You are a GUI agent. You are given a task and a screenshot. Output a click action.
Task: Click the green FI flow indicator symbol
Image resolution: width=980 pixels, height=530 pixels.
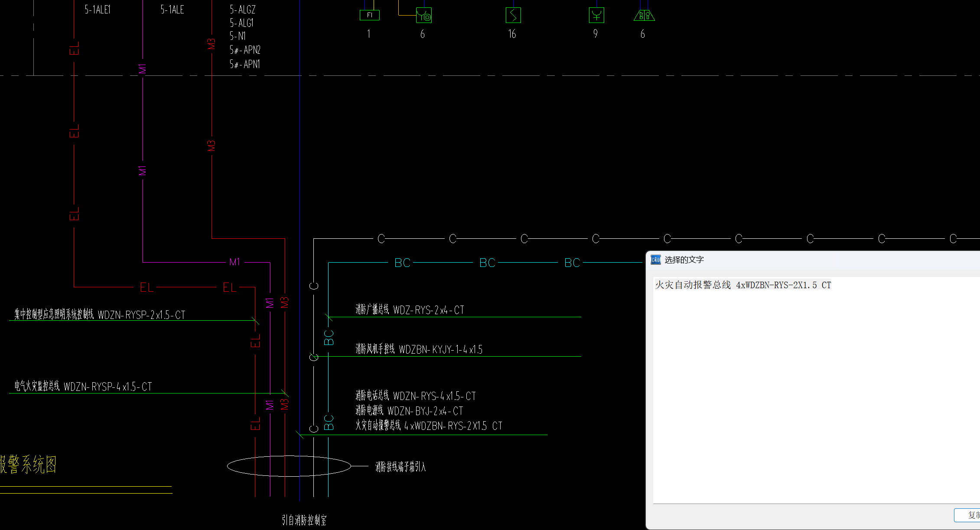[x=369, y=15]
